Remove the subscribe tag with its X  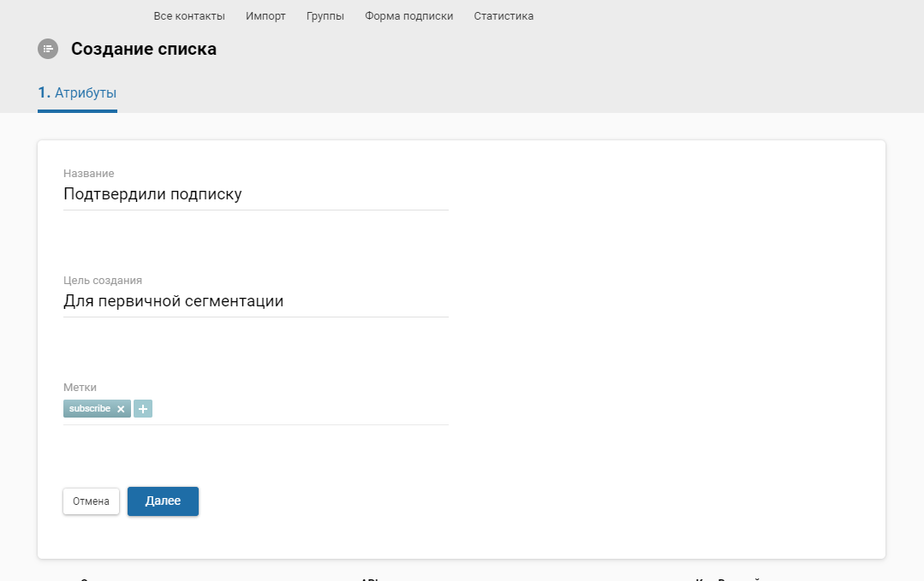[x=121, y=409]
